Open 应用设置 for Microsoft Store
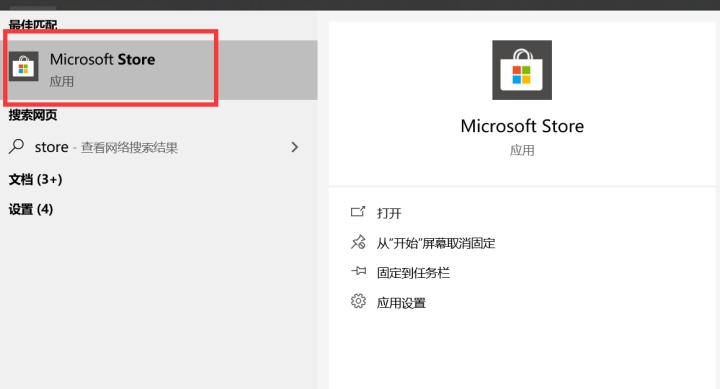 click(x=401, y=303)
